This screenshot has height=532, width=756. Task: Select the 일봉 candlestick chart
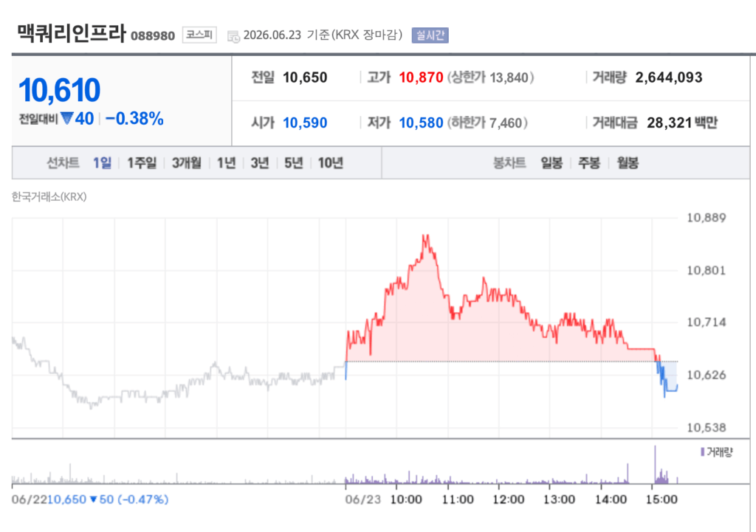pyautogui.click(x=551, y=163)
